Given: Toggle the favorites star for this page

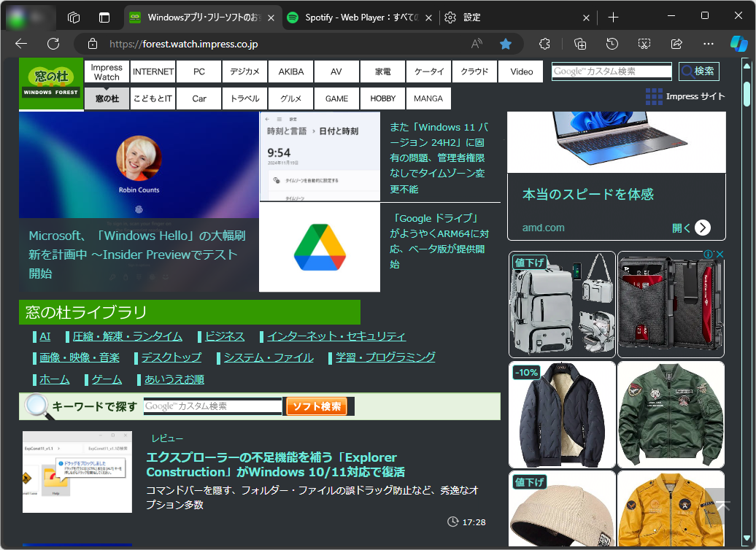Looking at the screenshot, I should coord(506,44).
